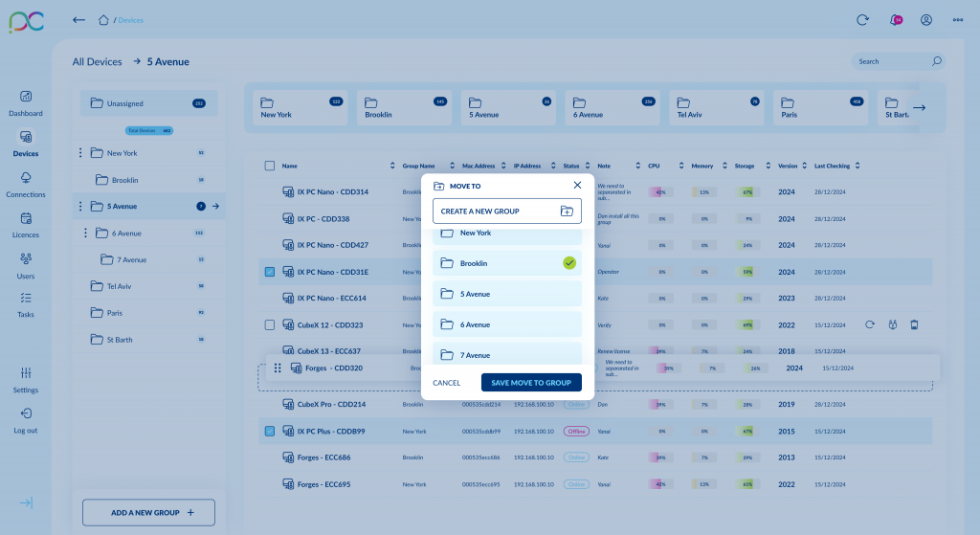Sort by CPU column arrows

[681, 166]
